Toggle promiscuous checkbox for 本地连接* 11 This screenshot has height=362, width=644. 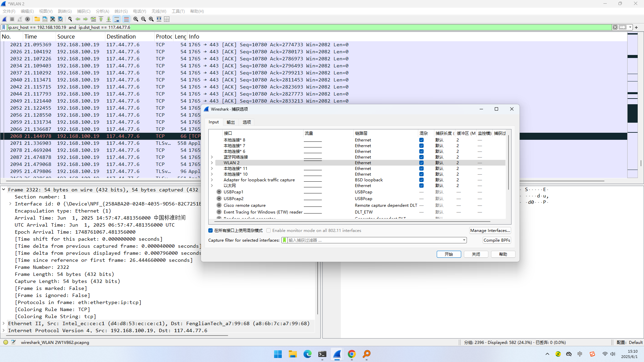pyautogui.click(x=421, y=169)
